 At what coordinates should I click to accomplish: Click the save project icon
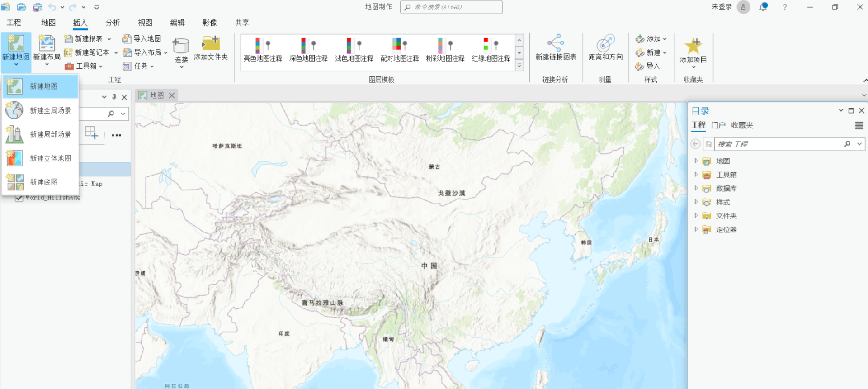pyautogui.click(x=38, y=7)
